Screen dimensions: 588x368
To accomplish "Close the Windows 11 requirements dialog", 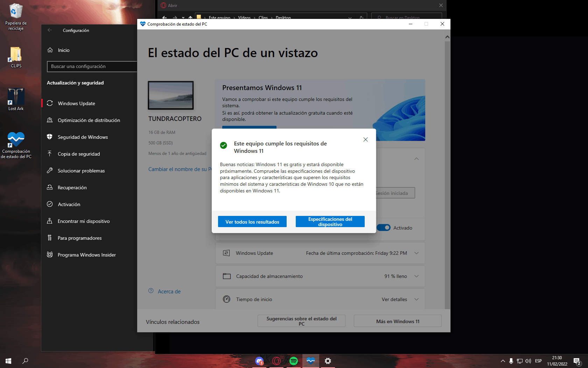I will tap(365, 139).
